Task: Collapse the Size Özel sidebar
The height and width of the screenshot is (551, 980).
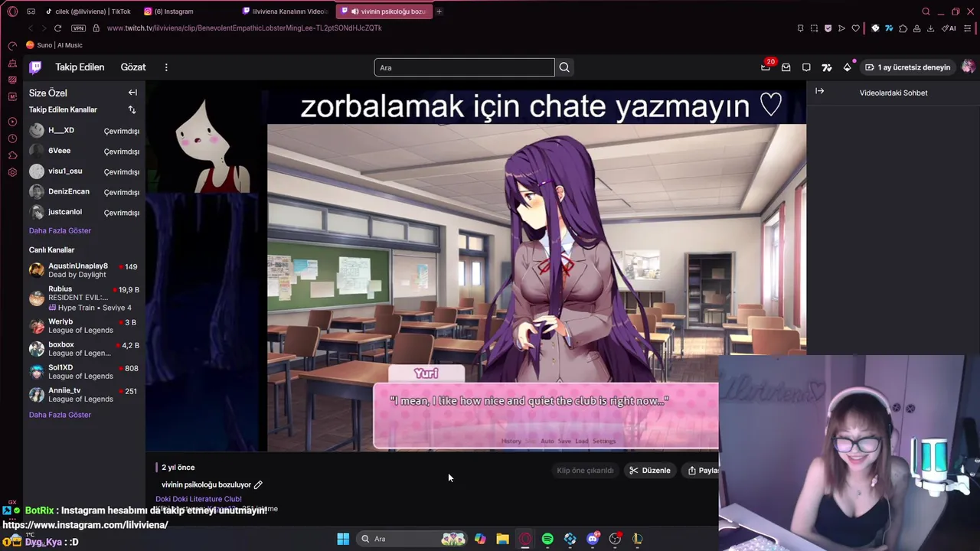Action: (132, 93)
